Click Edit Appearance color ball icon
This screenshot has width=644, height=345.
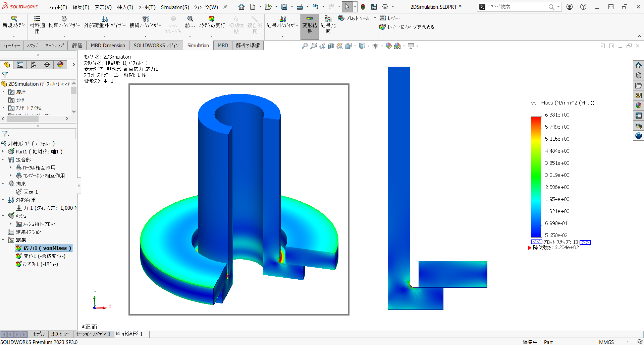click(389, 46)
